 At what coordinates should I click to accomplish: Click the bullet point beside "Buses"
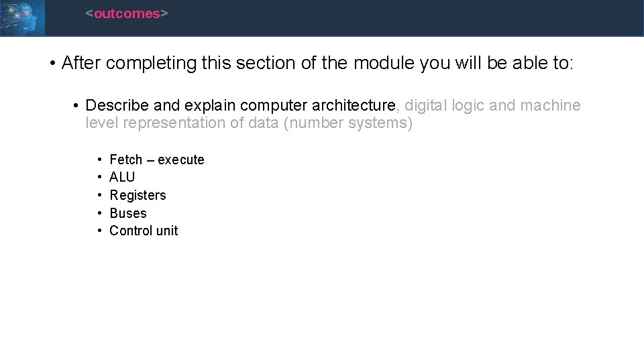[99, 213]
